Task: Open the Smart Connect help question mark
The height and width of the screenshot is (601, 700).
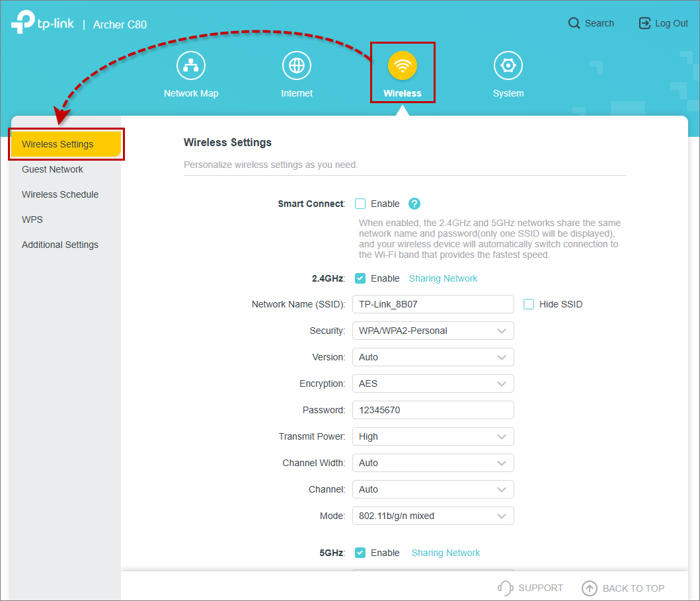Action: point(414,204)
